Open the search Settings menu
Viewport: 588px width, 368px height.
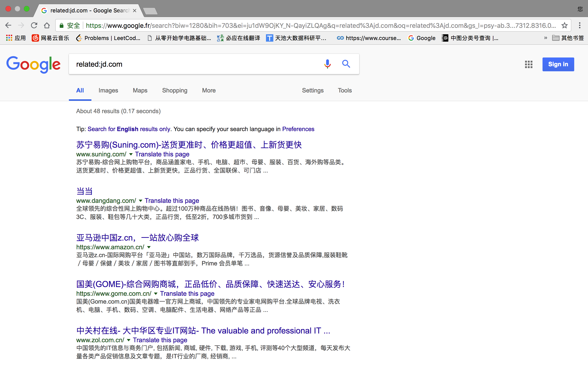pyautogui.click(x=313, y=91)
